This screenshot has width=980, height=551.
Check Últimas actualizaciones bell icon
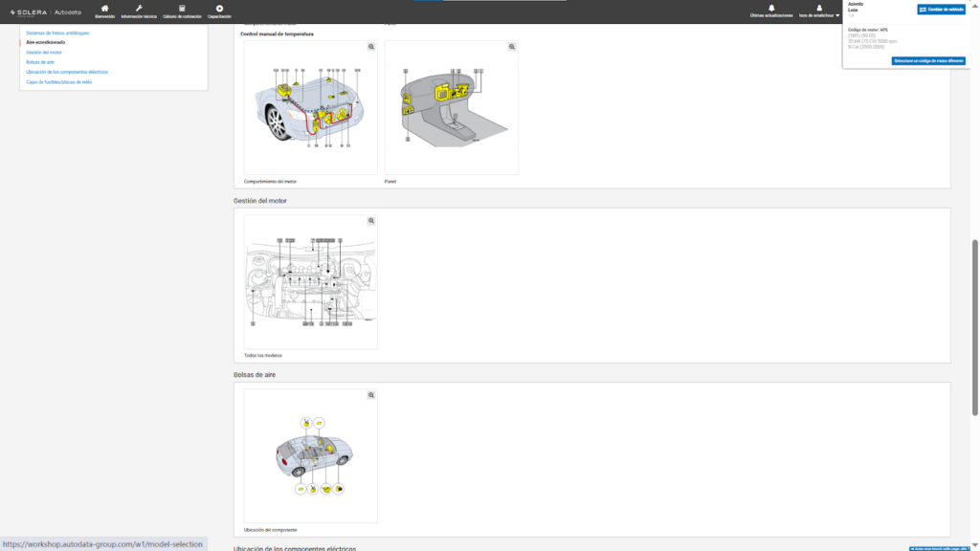pos(771,9)
